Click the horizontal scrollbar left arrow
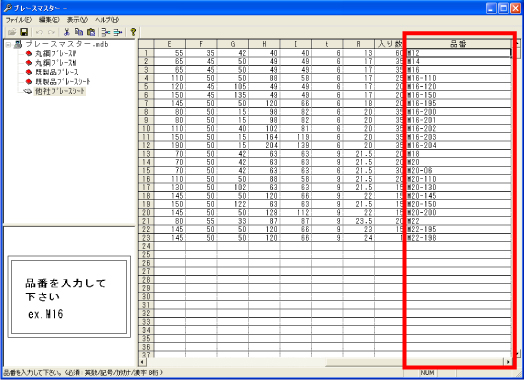Screen dimensions: 524x380 coord(142,362)
